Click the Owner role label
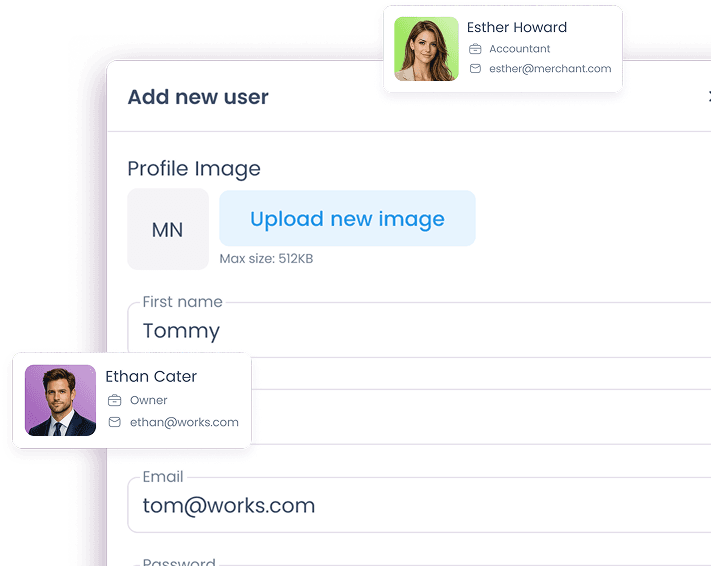Screen dimensions: 711x566 click(149, 400)
